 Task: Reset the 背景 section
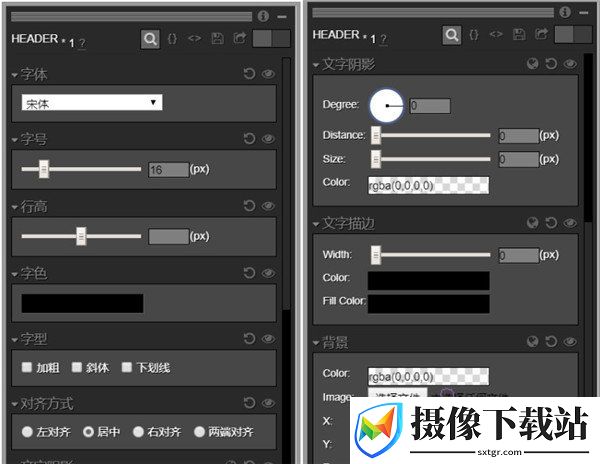click(x=551, y=342)
